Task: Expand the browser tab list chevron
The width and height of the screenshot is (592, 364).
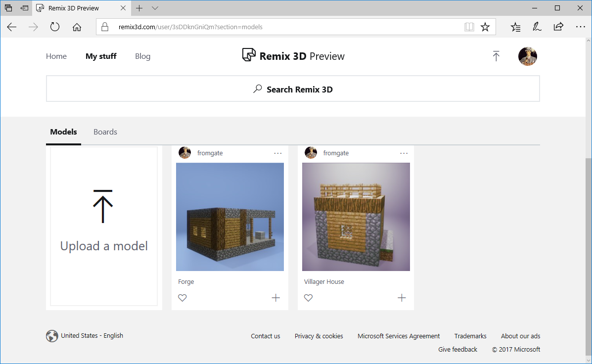Action: (x=155, y=8)
